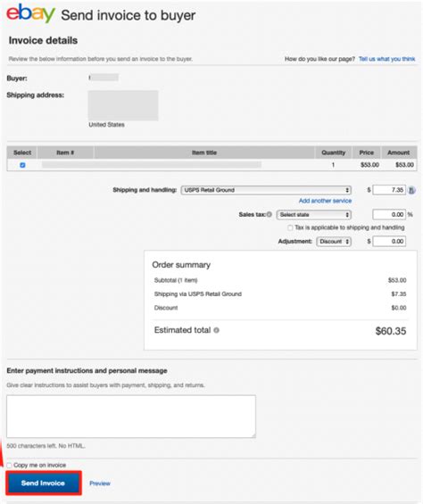Open the Discount adjustment dropdown
This screenshot has height=504, width=423.
[x=334, y=242]
